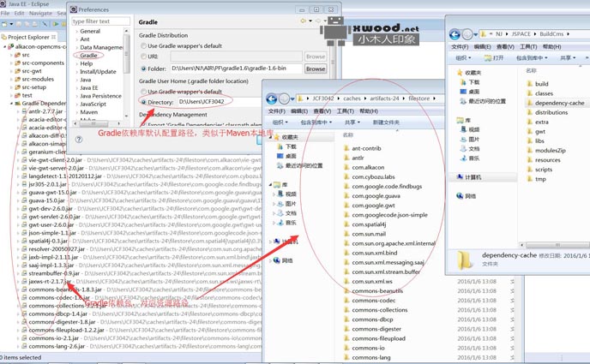Click the Preferences help question mark icon
Screen dimensions: 590x364
(x=79, y=139)
